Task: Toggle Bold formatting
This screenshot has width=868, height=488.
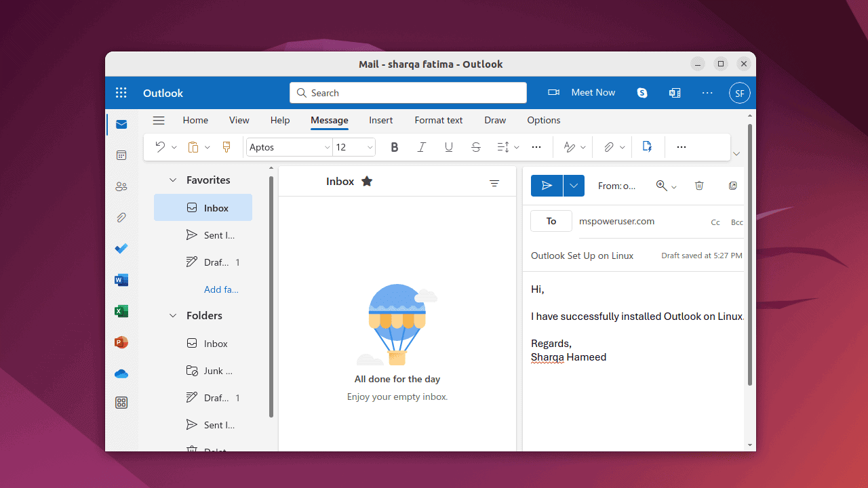Action: 395,147
